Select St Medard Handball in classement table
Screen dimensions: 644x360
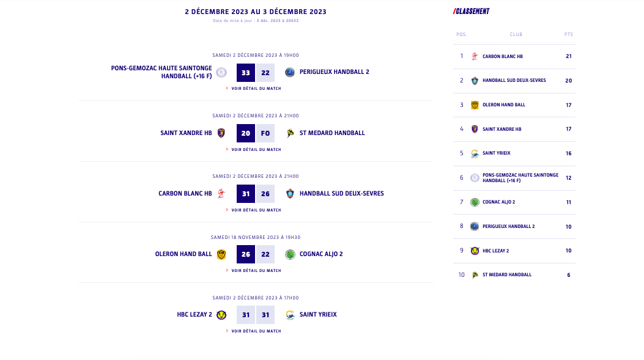click(506, 275)
